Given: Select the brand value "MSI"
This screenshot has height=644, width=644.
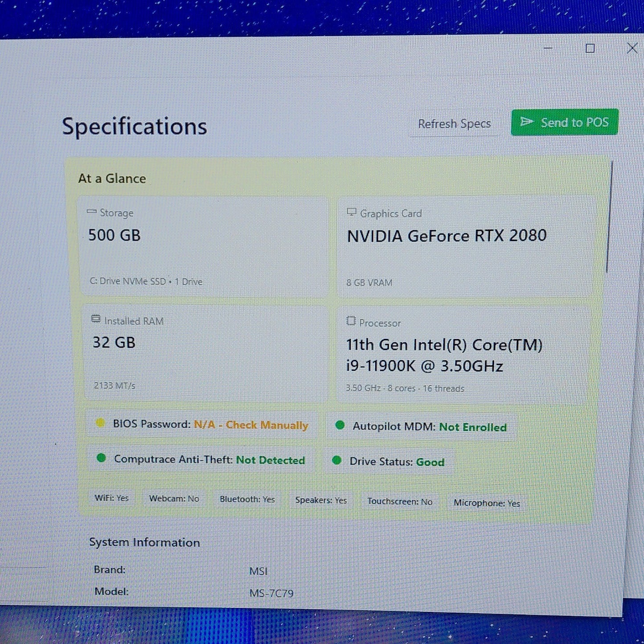Looking at the screenshot, I should 258,571.
